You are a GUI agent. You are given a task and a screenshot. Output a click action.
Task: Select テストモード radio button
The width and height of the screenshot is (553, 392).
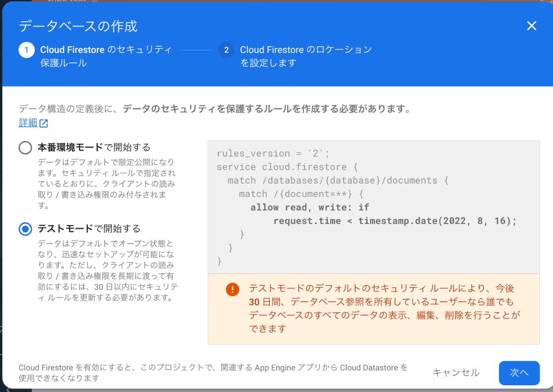pyautogui.click(x=25, y=229)
